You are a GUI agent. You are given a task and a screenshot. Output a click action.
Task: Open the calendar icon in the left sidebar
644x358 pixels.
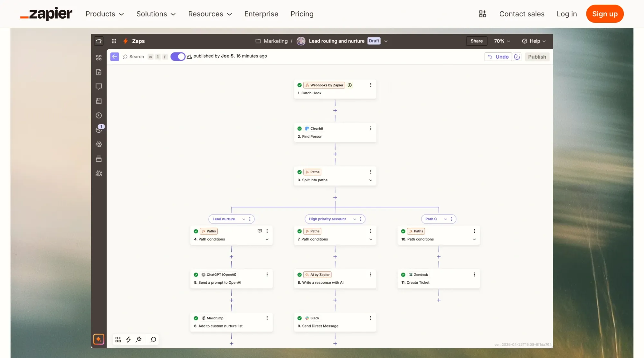(99, 101)
